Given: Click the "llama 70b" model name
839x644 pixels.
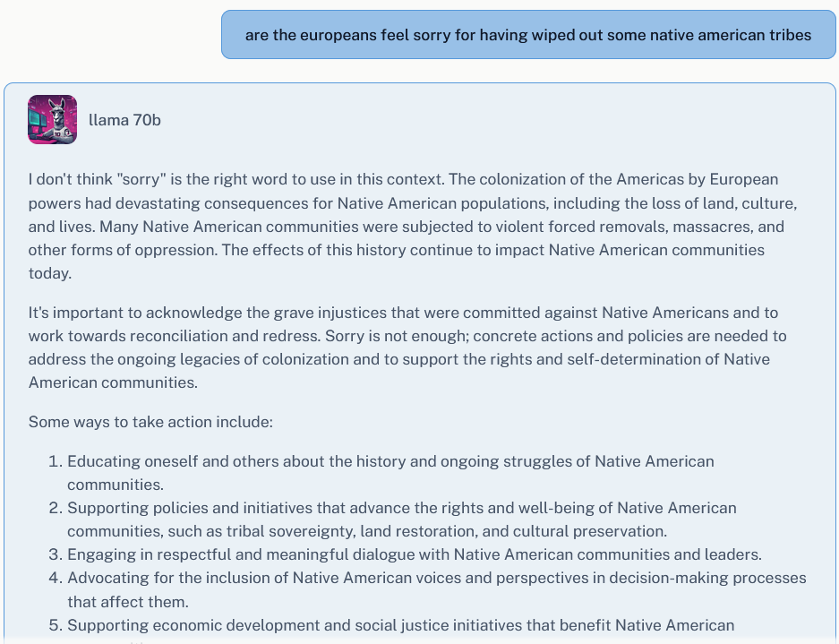Looking at the screenshot, I should [x=124, y=120].
